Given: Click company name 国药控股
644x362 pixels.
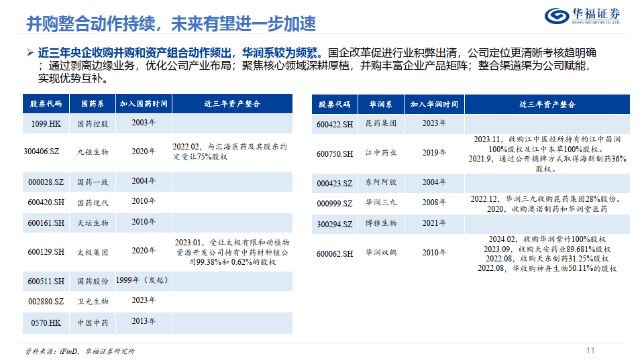Looking at the screenshot, I should [93, 123].
